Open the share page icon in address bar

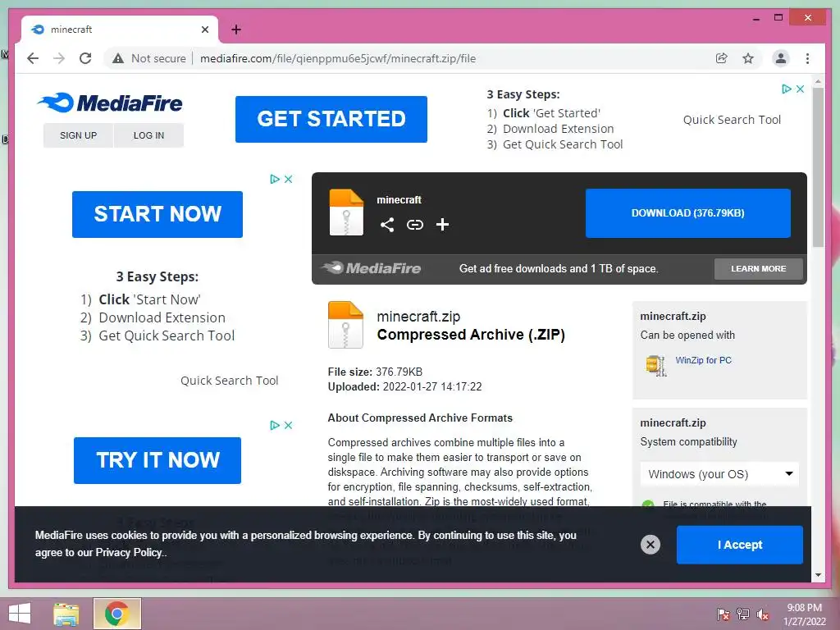pos(722,58)
